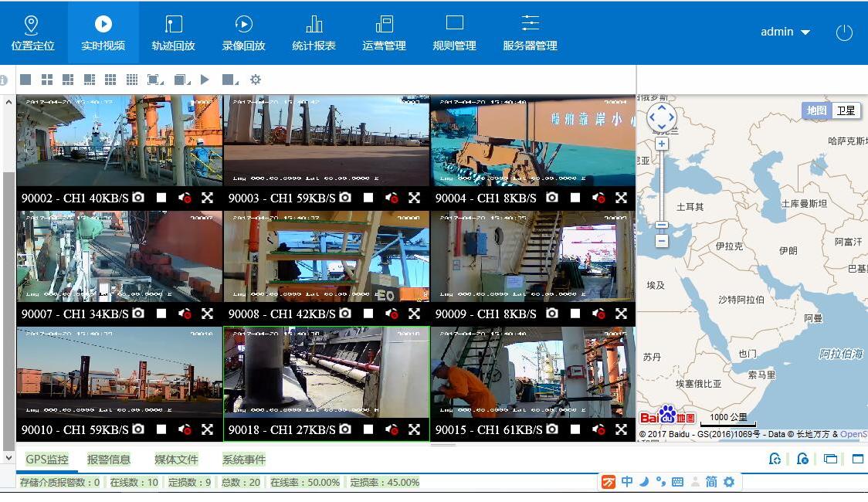This screenshot has width=868, height=502.
Task: Click the 媒体文件 label
Action: [175, 460]
